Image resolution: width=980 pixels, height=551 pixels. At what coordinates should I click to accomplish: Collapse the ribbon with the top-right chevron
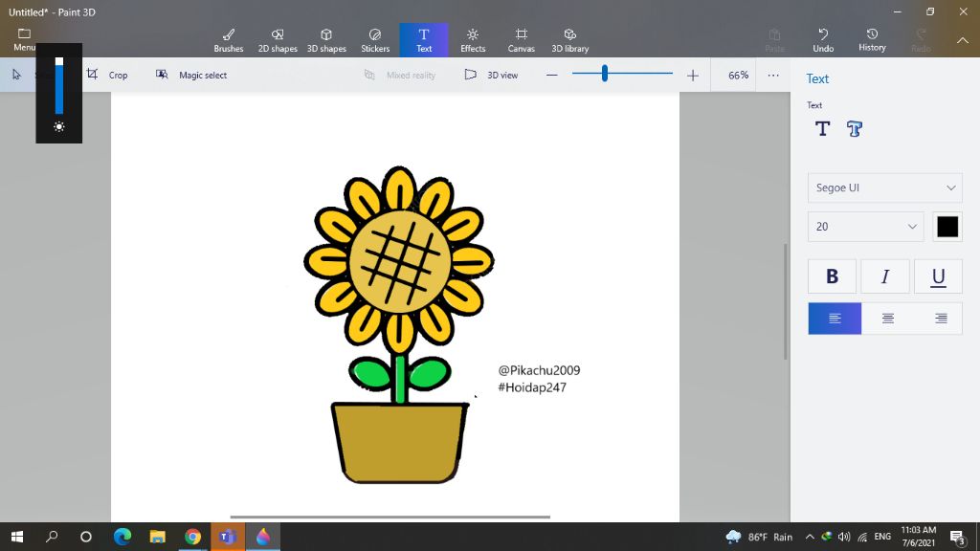(963, 40)
